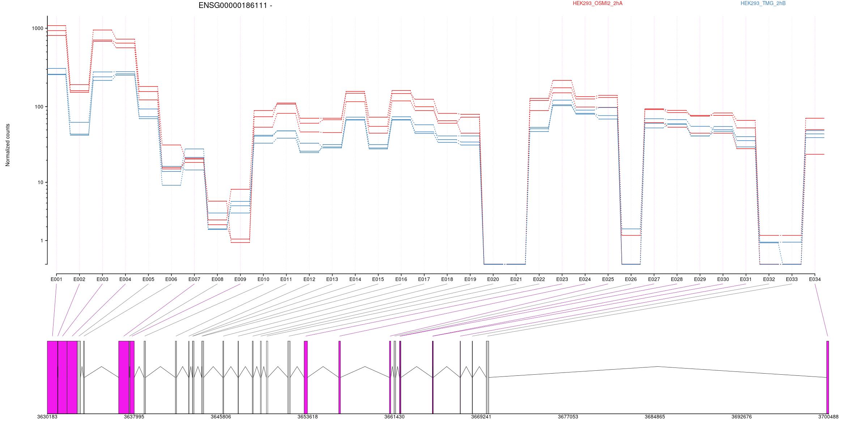Click exon label E025
The image size is (868, 434).
608,279
